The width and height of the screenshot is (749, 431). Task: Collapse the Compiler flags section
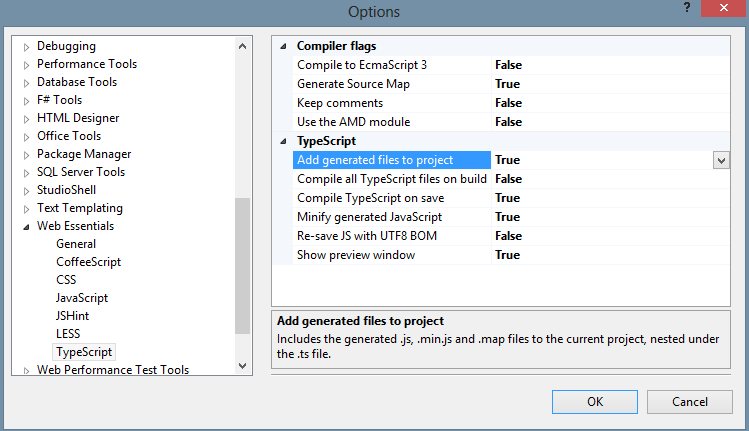tap(283, 46)
